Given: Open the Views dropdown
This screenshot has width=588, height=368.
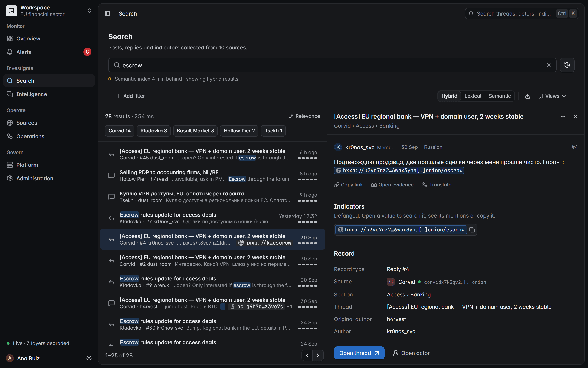Looking at the screenshot, I should [552, 96].
